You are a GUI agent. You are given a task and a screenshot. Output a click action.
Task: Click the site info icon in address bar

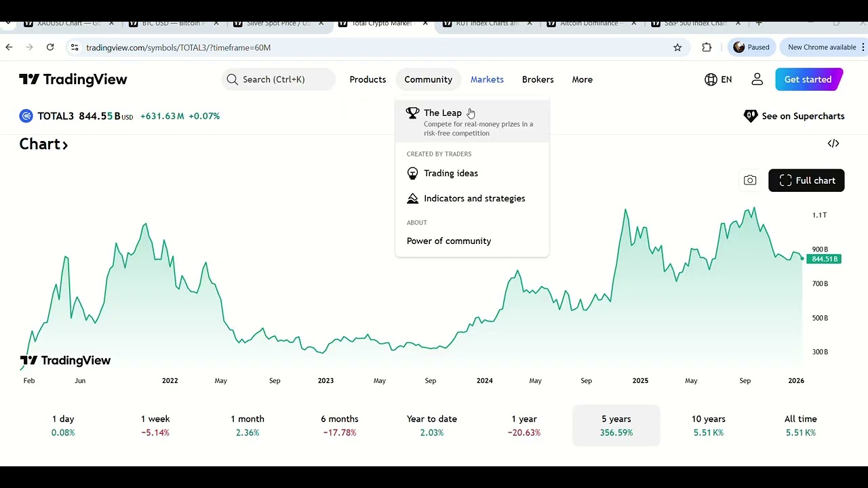[75, 47]
